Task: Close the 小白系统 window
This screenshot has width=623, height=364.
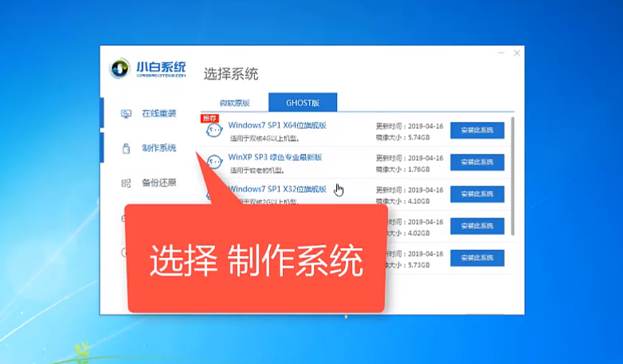Action: point(517,53)
